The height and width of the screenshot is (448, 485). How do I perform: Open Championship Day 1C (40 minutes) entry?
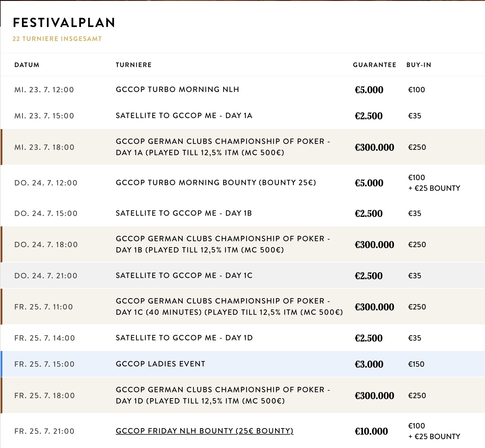(229, 306)
